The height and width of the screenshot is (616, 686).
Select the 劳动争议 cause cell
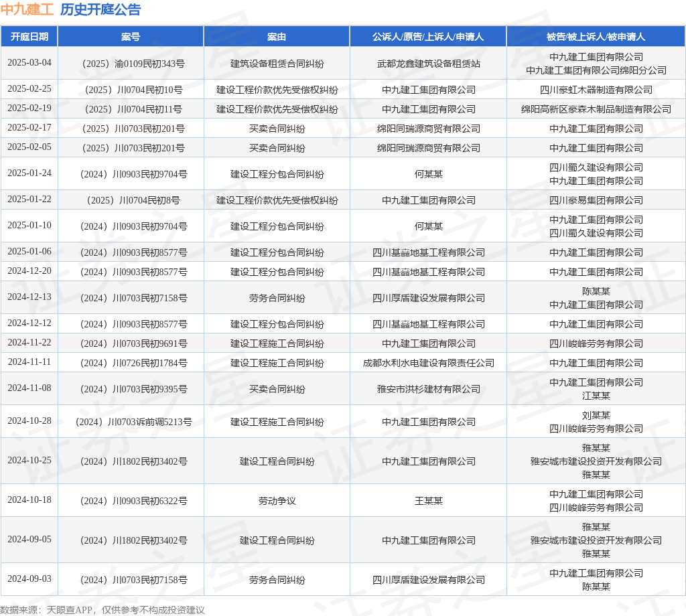(x=277, y=501)
